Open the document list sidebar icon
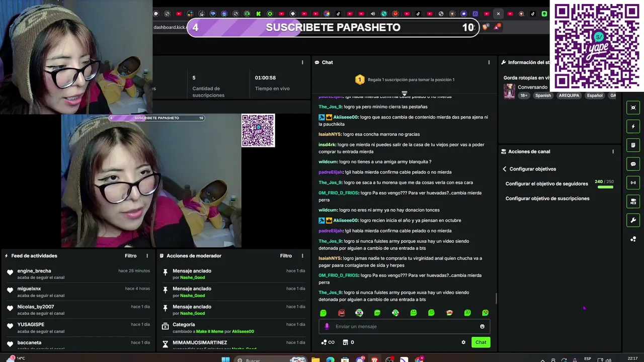 coord(633,145)
